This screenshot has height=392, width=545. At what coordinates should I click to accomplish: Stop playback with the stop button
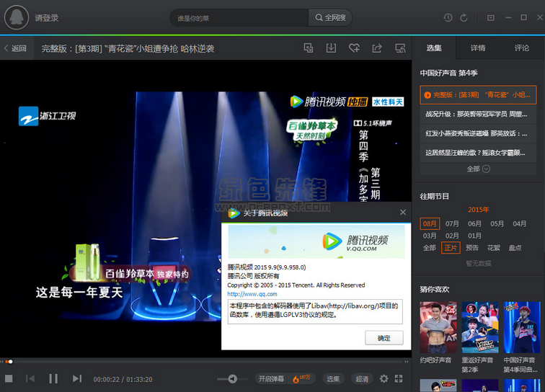9,379
